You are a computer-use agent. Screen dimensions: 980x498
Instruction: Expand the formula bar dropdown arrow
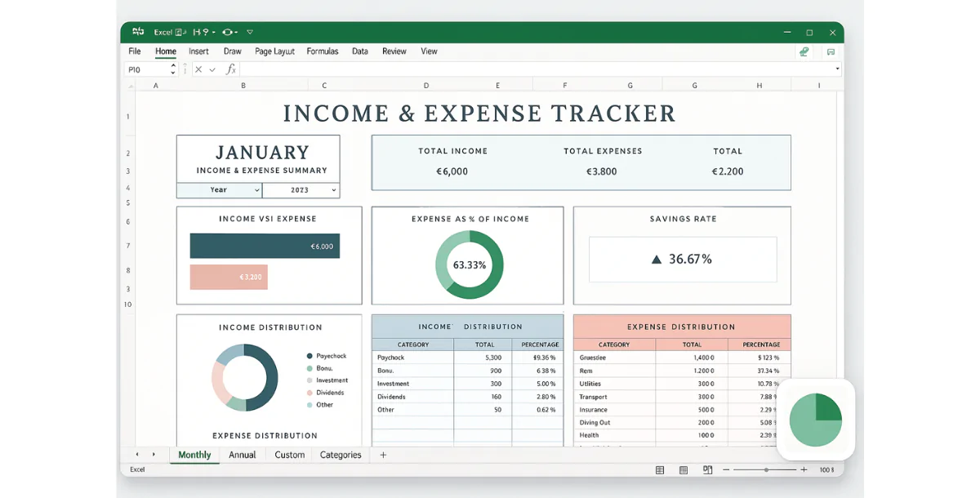(x=837, y=69)
